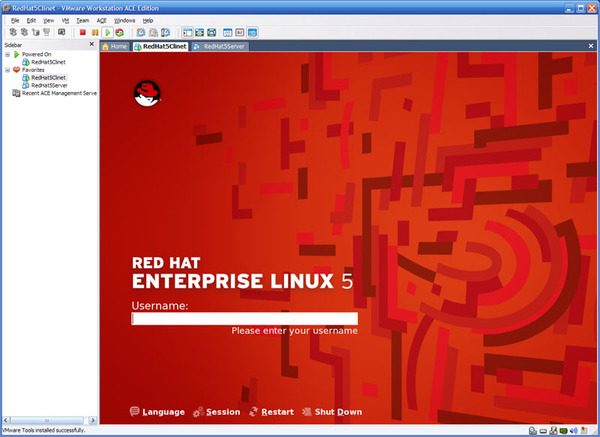This screenshot has width=600, height=437.
Task: Click the Reset virtual machine icon
Action: click(119, 33)
